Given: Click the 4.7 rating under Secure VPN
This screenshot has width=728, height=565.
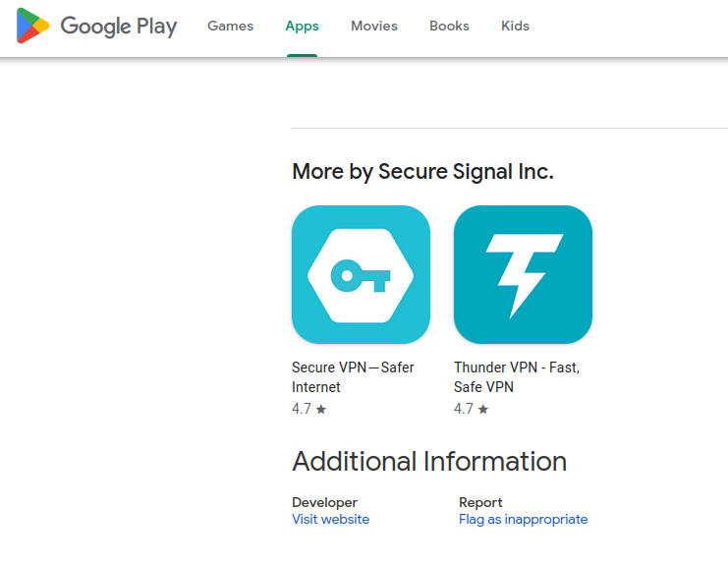Looking at the screenshot, I should coord(309,409).
